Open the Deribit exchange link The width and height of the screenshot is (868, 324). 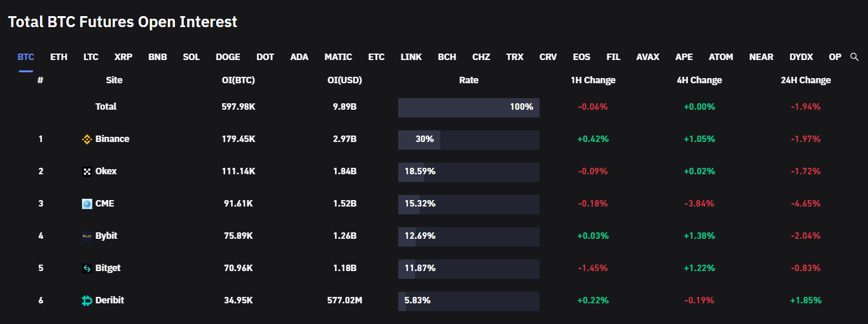pyautogui.click(x=110, y=300)
